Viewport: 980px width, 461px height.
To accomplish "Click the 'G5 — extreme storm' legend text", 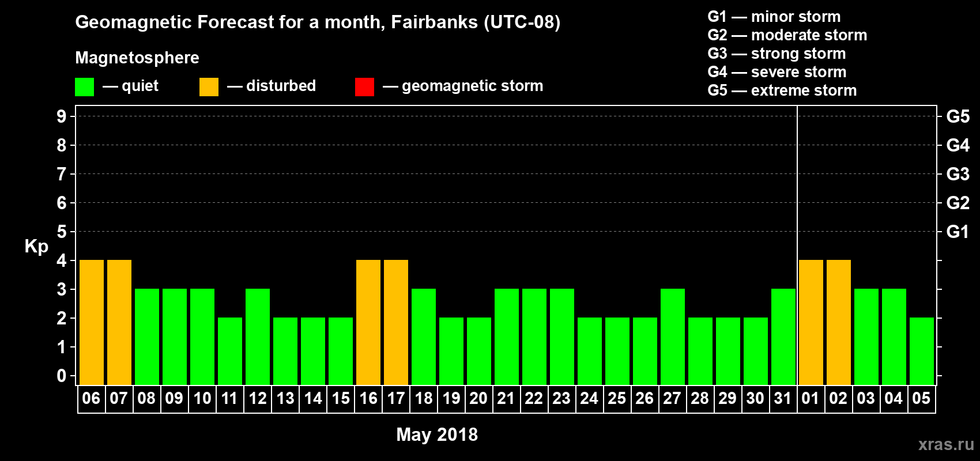I will tap(782, 90).
